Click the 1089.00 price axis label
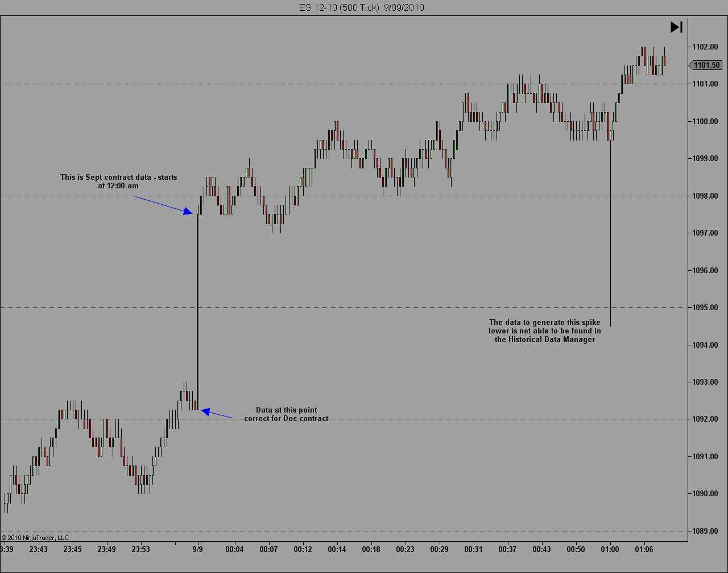The width and height of the screenshot is (728, 573). click(705, 531)
